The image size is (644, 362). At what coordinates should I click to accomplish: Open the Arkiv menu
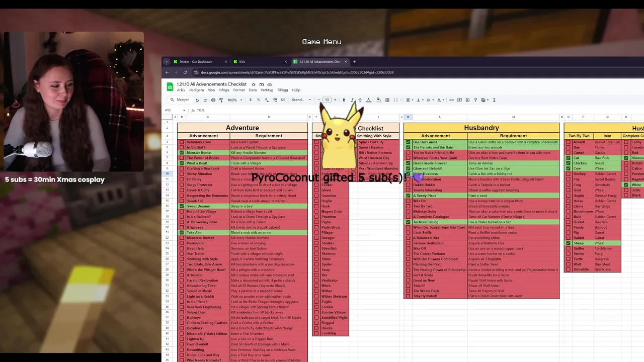[181, 90]
